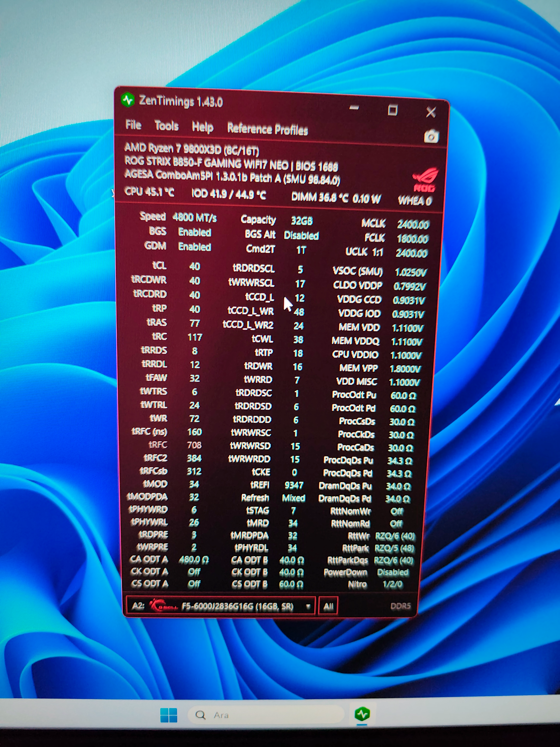Minimize the ZenTimings window
This screenshot has width=560, height=747.
pos(354,108)
